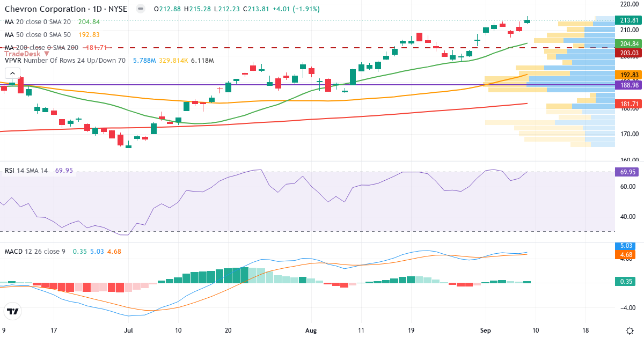Click the red 181.71 price label
Image resolution: width=644 pixels, height=338 pixels.
point(629,104)
